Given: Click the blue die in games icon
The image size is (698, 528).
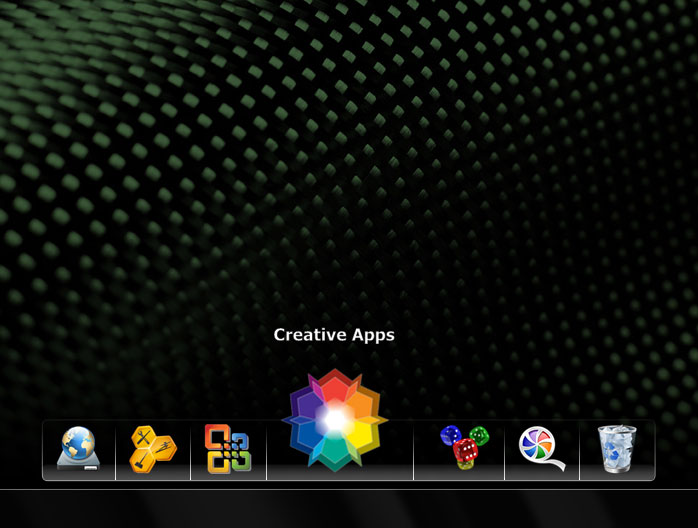Looking at the screenshot, I should pyautogui.click(x=450, y=435).
